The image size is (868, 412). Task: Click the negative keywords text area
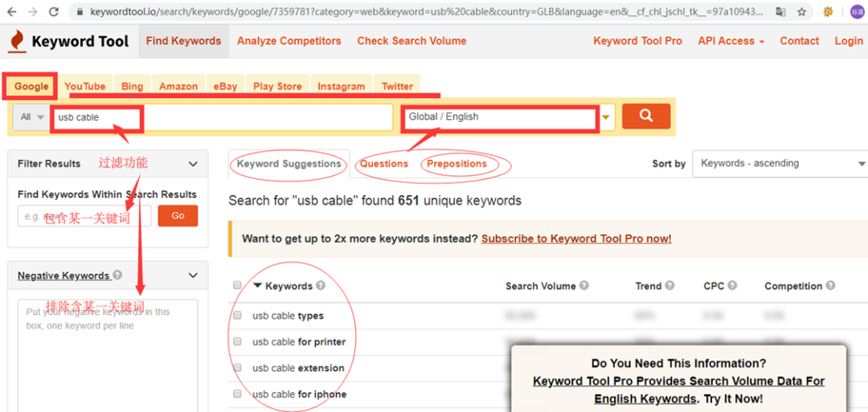108,356
